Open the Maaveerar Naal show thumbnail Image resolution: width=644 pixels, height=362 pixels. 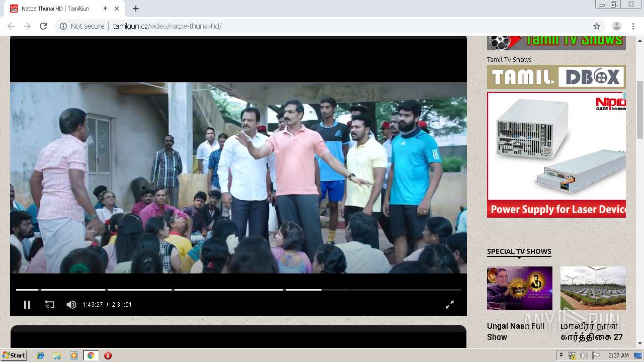593,288
